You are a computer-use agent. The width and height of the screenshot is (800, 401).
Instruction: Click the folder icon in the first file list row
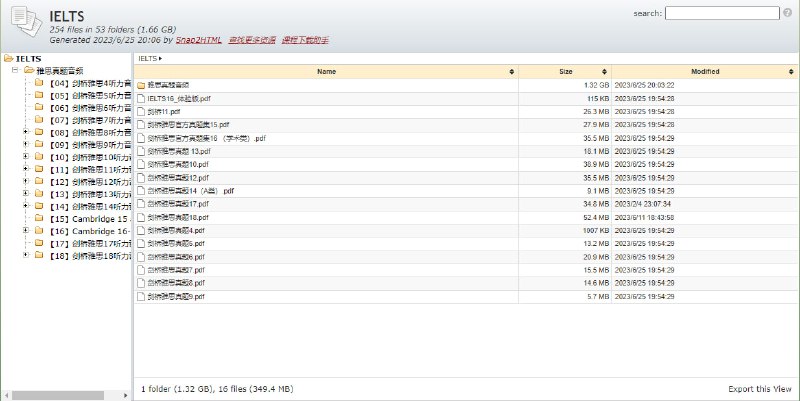(141, 85)
